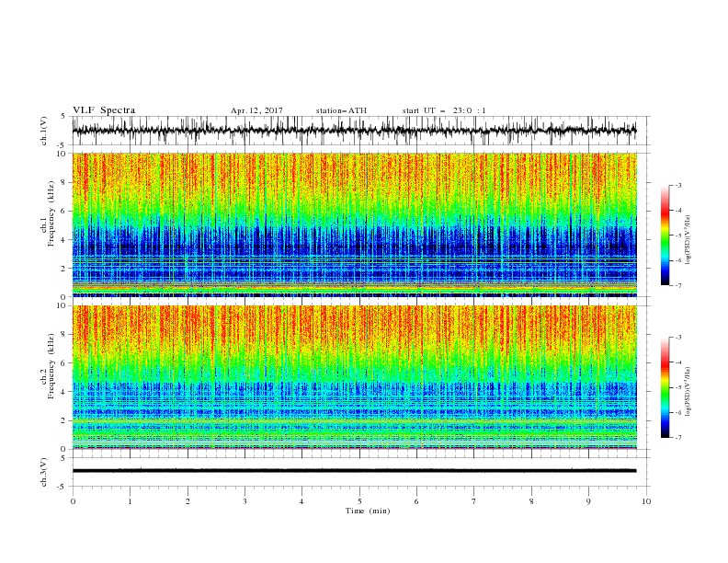728x563 pixels.
Task: Click time axis tick label "2"
Action: tap(188, 501)
